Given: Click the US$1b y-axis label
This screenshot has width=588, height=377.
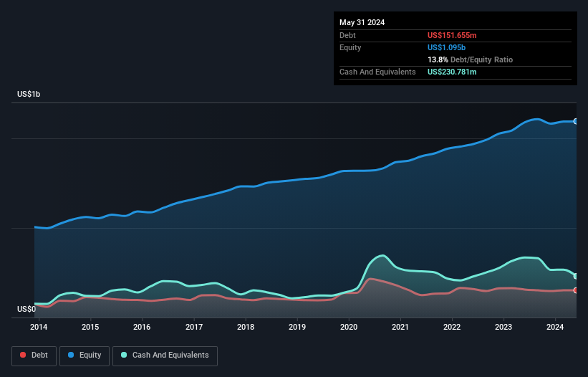Looking at the screenshot, I should point(29,95).
